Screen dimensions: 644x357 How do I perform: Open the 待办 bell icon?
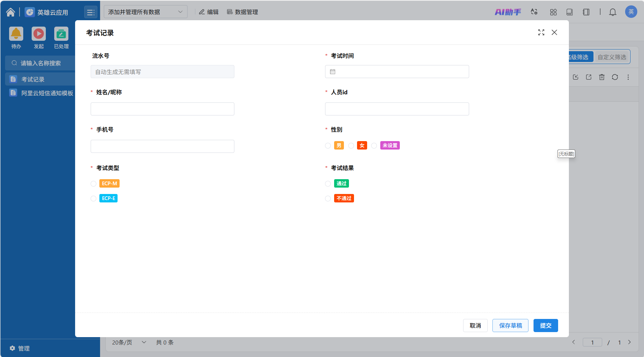16,34
